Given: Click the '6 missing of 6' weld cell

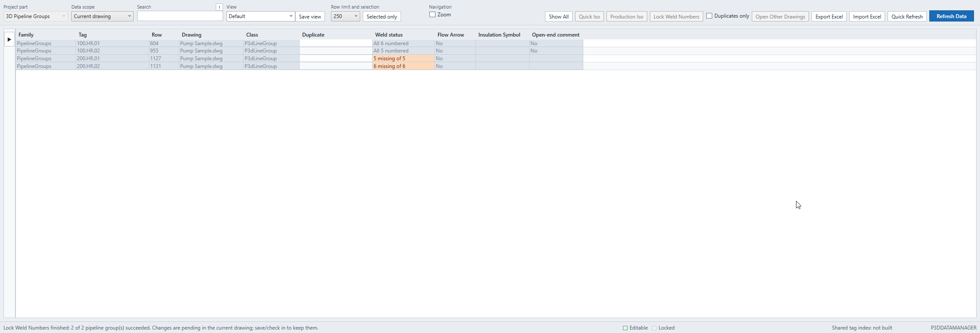Looking at the screenshot, I should pyautogui.click(x=404, y=66).
